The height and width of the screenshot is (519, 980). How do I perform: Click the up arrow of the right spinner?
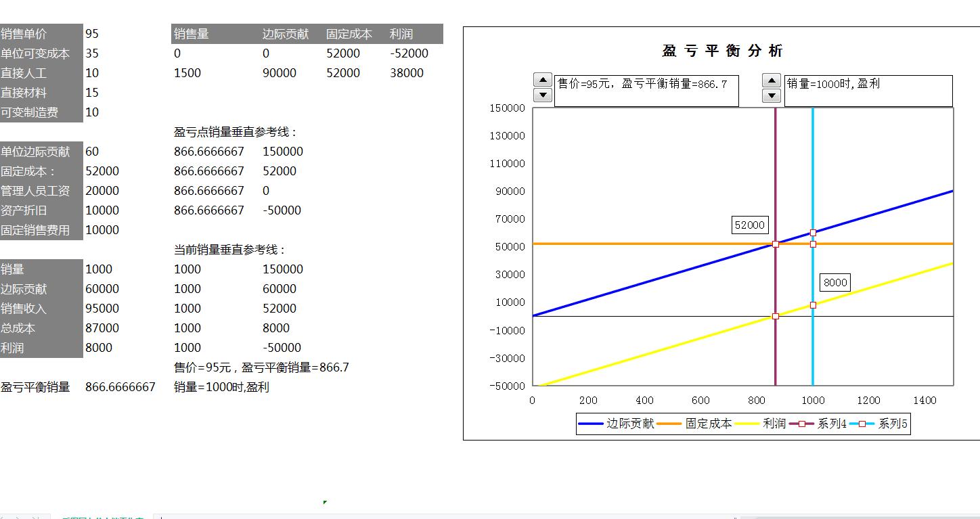click(772, 80)
